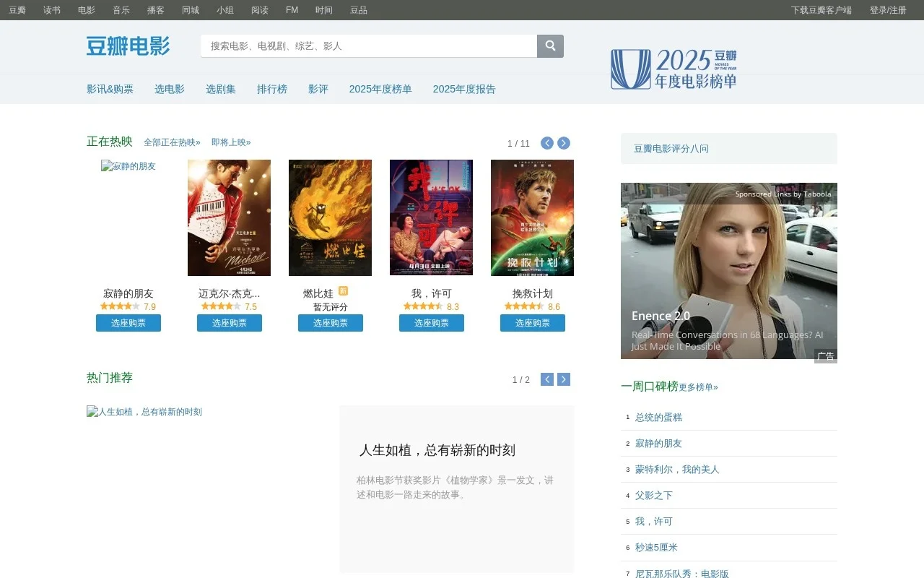Click the 迈克尔·杰克逊 movie poster
924x578 pixels.
[x=229, y=217]
